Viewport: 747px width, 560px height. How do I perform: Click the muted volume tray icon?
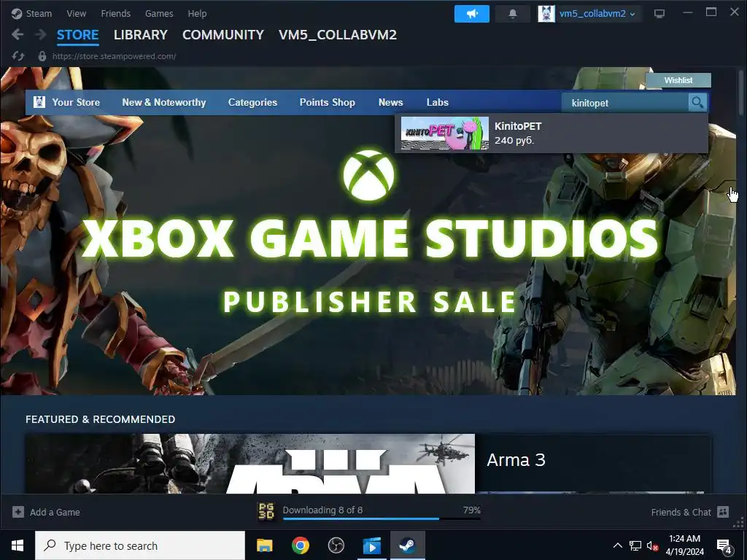652,545
